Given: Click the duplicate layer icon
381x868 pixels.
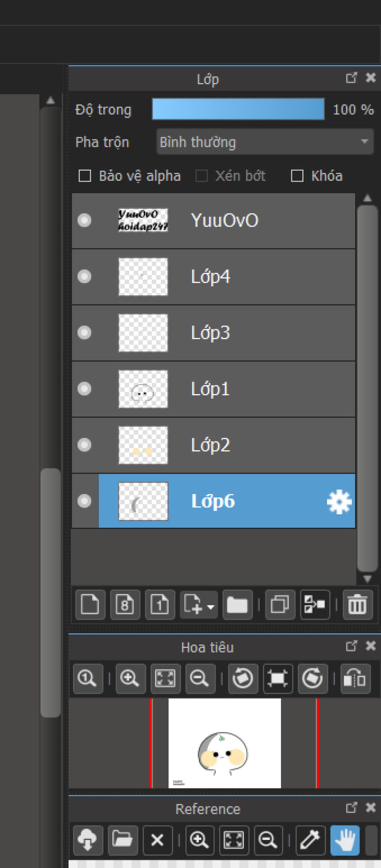Looking at the screenshot, I should [280, 604].
